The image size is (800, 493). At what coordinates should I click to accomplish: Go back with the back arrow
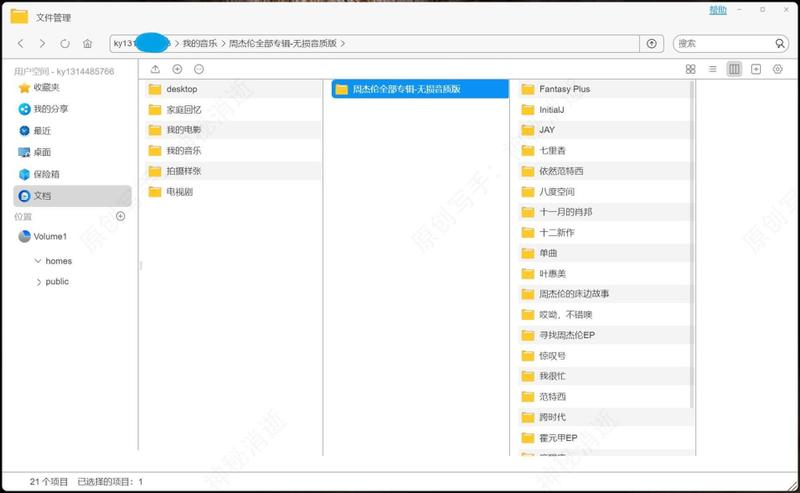click(x=20, y=43)
